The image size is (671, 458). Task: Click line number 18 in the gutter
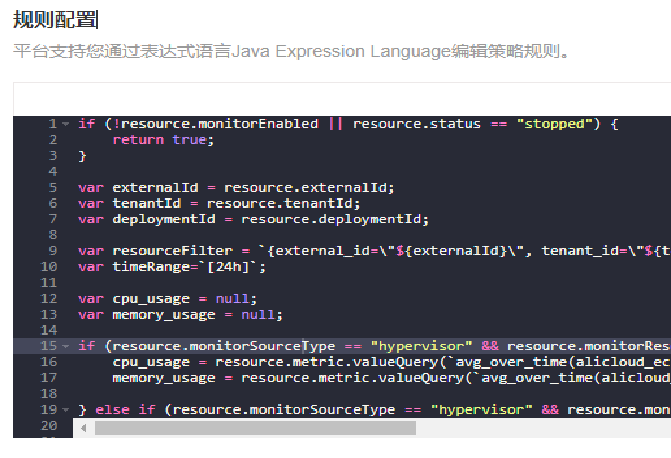coord(48,394)
